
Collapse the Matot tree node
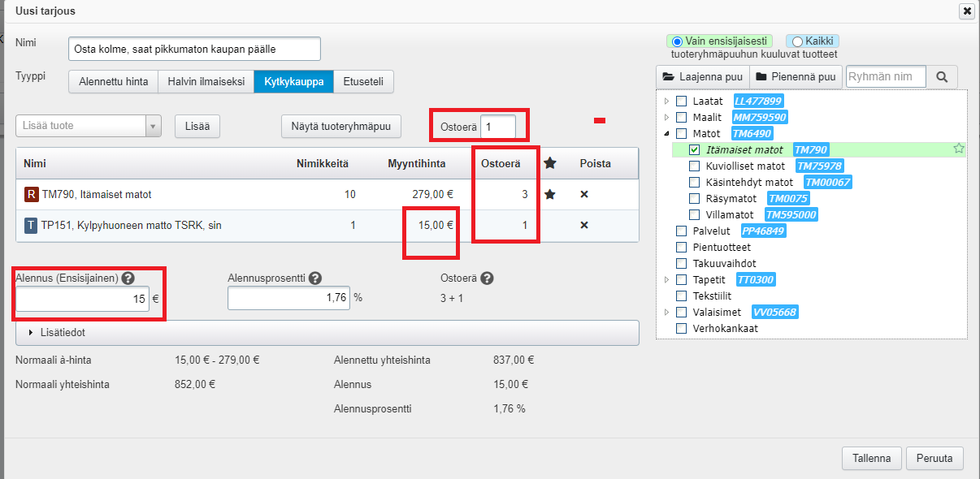pyautogui.click(x=667, y=133)
